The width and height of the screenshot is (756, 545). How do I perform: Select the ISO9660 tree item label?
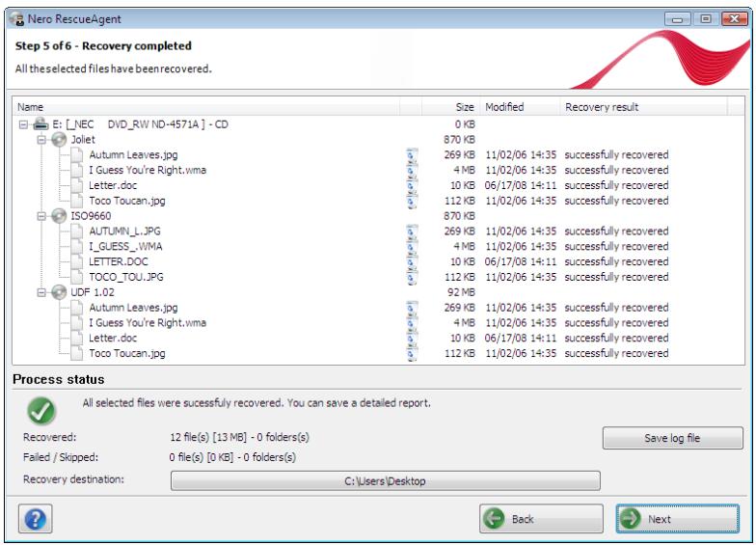click(91, 216)
